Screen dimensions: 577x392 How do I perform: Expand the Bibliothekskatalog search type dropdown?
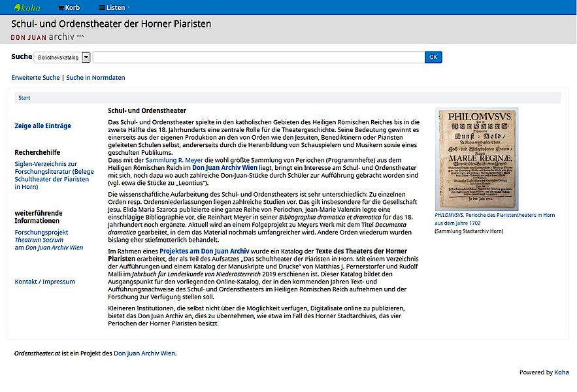tap(62, 57)
